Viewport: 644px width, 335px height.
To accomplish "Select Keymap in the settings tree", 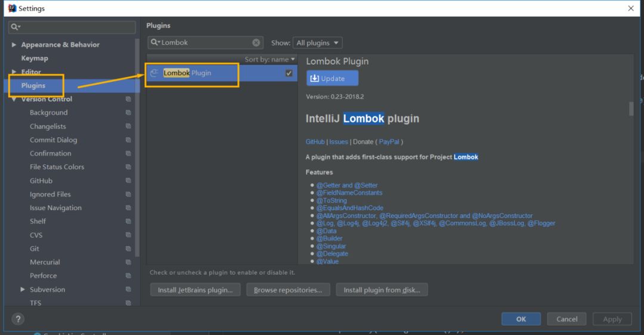I will [x=35, y=58].
